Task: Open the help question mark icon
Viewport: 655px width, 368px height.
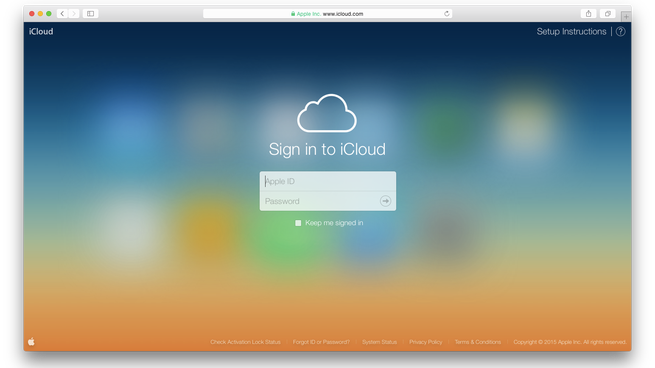Action: [x=621, y=32]
